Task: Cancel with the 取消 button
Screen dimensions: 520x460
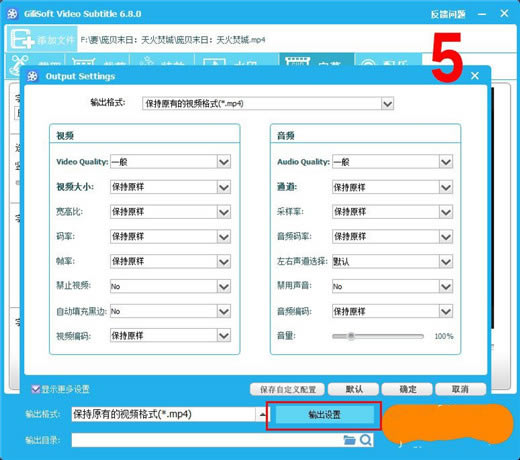Action: tap(460, 389)
